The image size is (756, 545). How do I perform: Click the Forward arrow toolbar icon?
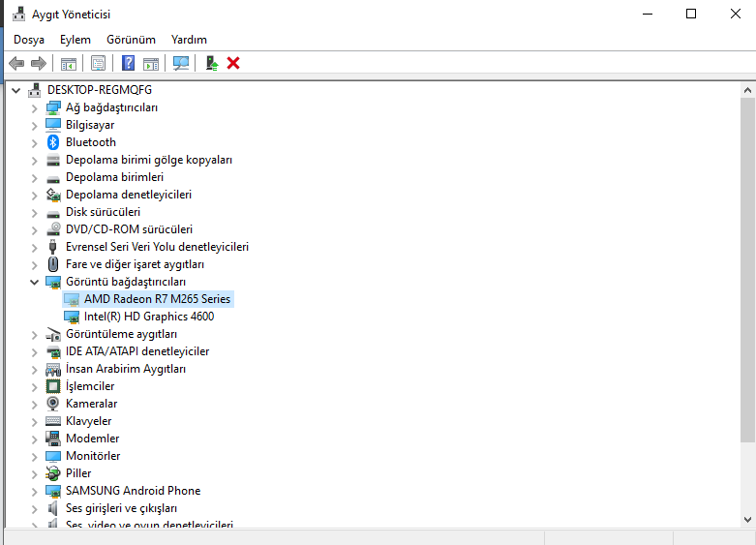38,63
